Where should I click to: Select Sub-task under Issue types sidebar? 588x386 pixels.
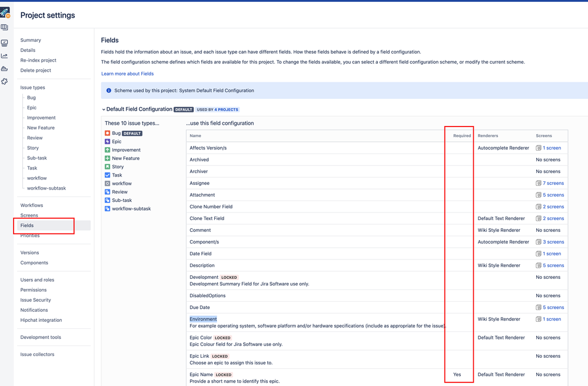coord(36,158)
